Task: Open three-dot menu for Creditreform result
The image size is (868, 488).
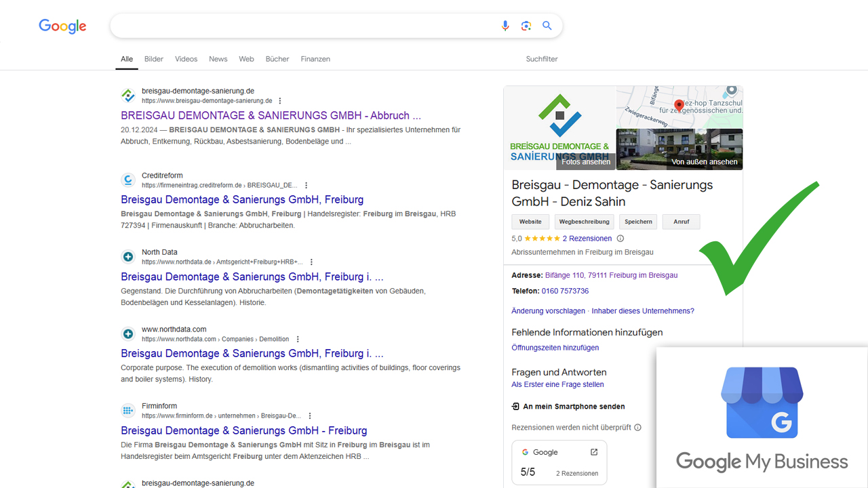Action: point(307,185)
